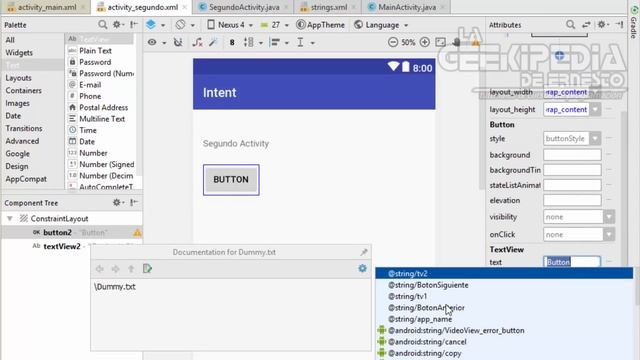Open pack options dropdown
This screenshot has height=360, width=640.
tap(253, 42)
